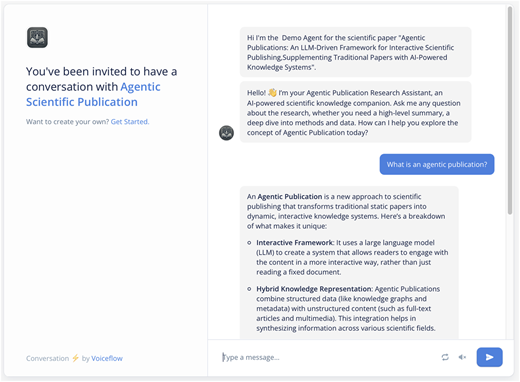Open the Get Started link

[x=130, y=122]
